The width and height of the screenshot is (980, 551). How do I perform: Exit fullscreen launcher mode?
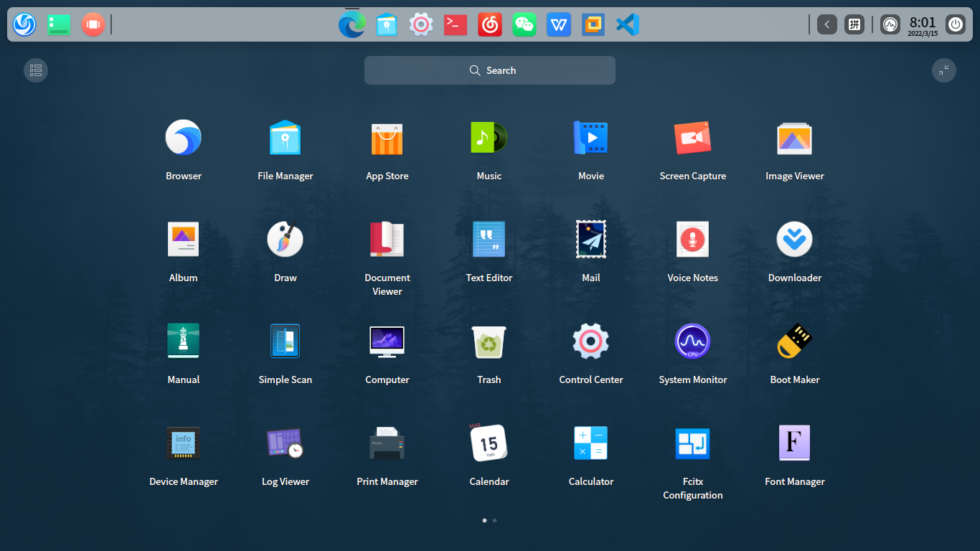pos(944,70)
